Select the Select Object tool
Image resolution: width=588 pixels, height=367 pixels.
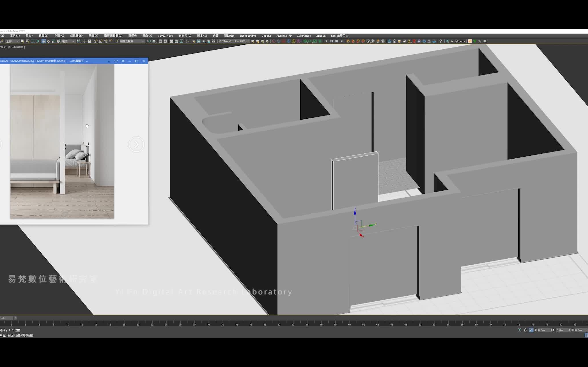click(22, 41)
